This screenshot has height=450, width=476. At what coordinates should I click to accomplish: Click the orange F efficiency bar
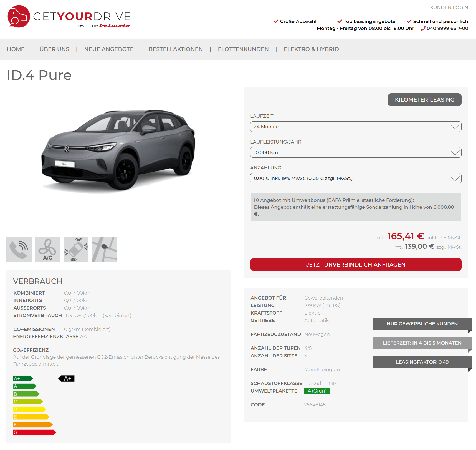coord(33,424)
